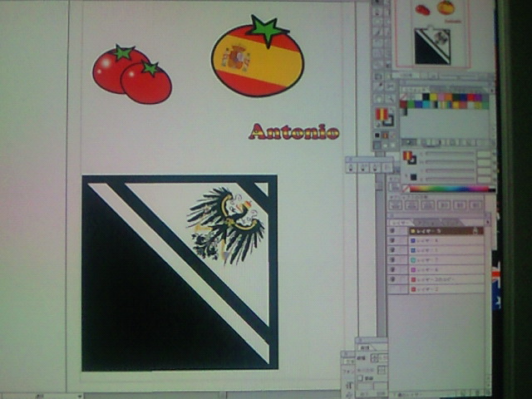Select the magenta-tagged layer row
The image size is (532, 399).
point(446,269)
